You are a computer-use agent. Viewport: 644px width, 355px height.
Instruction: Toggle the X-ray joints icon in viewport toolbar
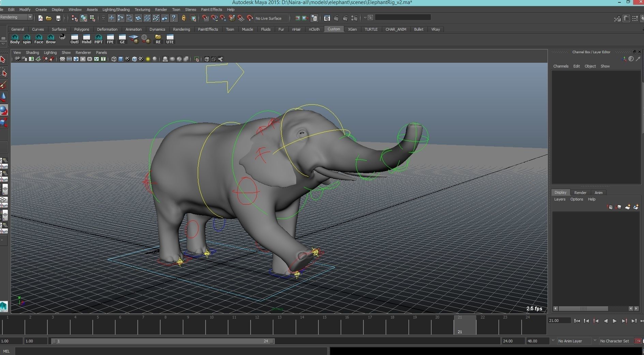pos(221,59)
